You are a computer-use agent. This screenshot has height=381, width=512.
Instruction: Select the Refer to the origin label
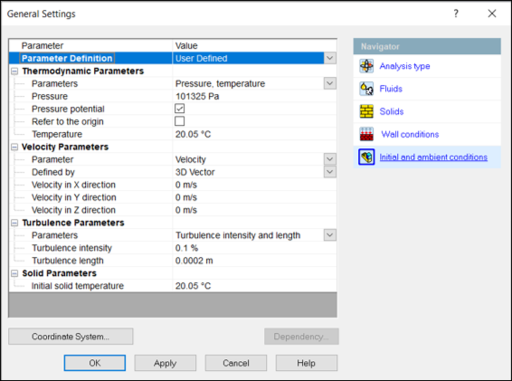(68, 122)
